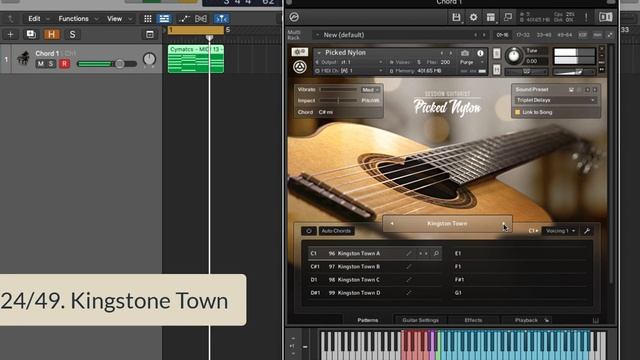
Task: Switch to the Guitar Settings tab
Action: [x=420, y=320]
